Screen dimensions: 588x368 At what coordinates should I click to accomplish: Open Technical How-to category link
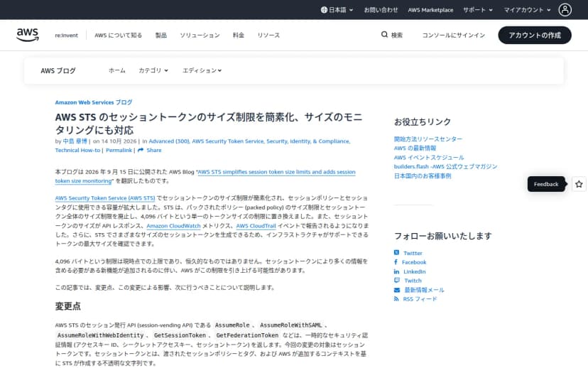pos(77,150)
